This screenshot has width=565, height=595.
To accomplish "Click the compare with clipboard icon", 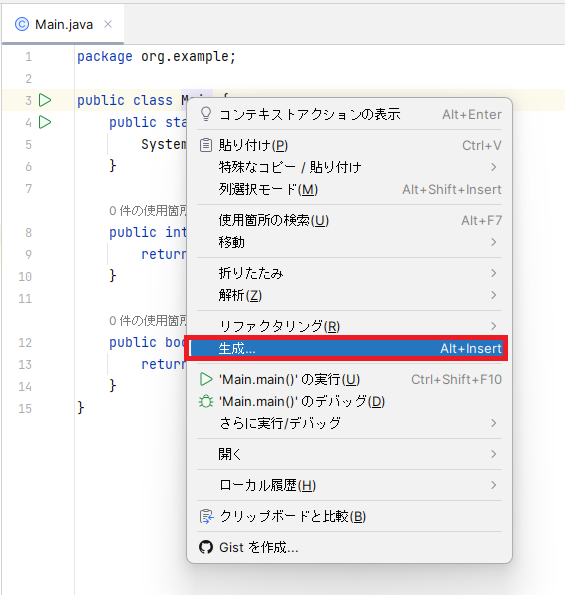I will click(x=206, y=516).
